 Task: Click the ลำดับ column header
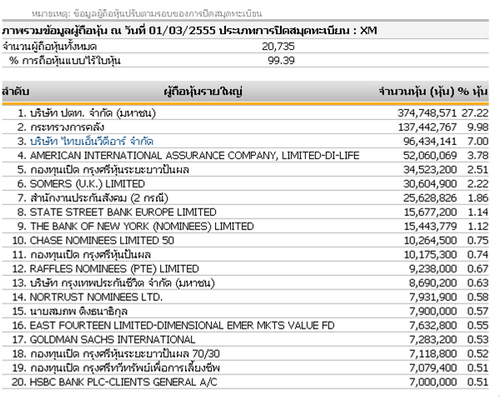[15, 91]
